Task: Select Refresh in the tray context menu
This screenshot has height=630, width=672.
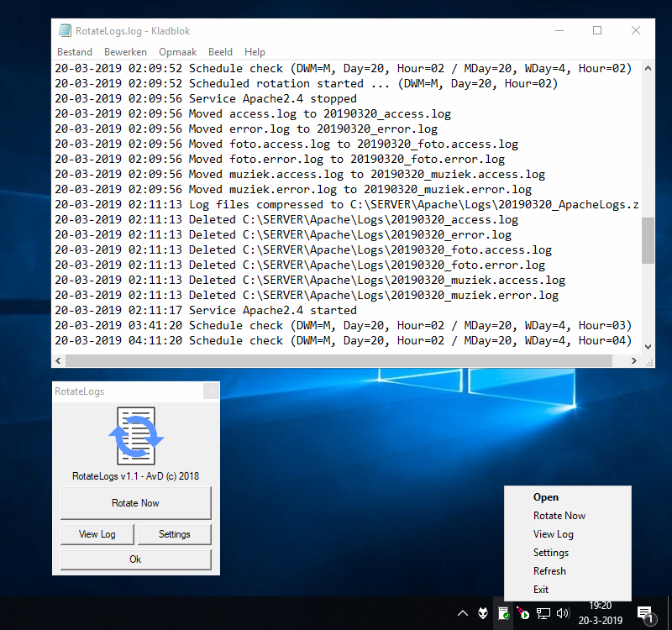Action: point(549,571)
